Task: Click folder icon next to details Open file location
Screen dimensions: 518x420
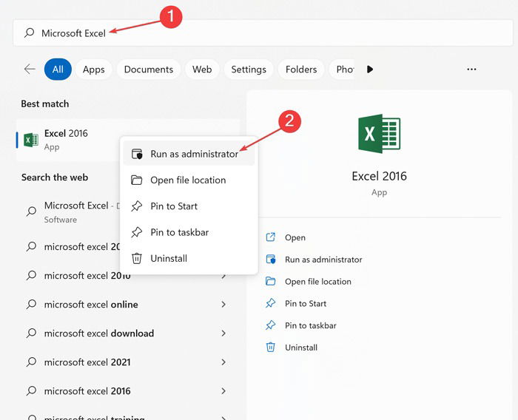Action: pyautogui.click(x=271, y=281)
